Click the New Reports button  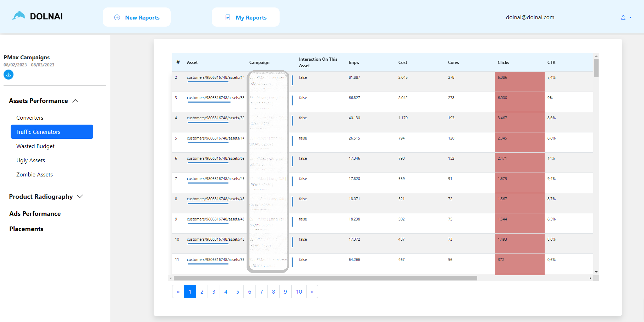click(x=137, y=17)
